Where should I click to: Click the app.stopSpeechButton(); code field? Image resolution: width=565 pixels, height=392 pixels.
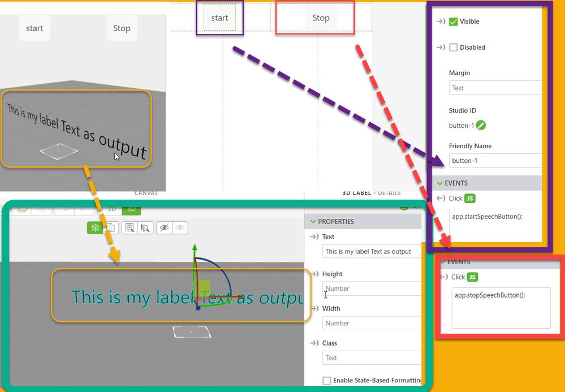tap(501, 308)
